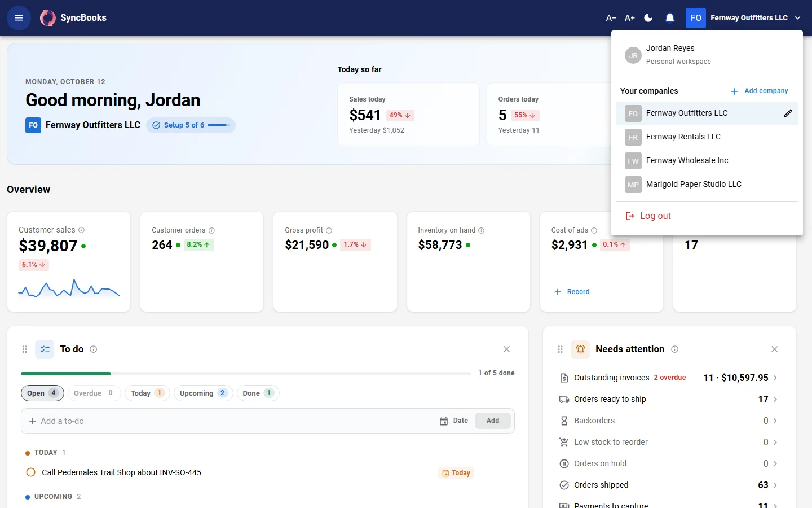The image size is (812, 508).
Task: Click the to-do progress bar
Action: [x=246, y=373]
